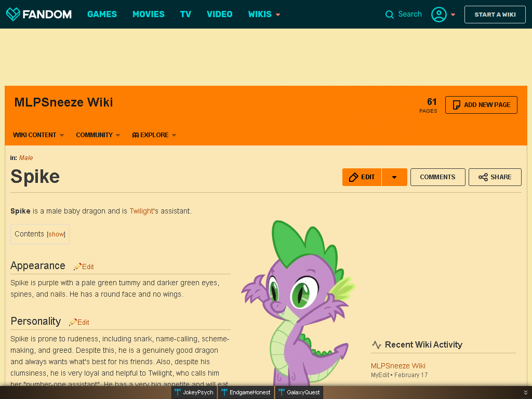
Task: Open EndgameHonest chat in the bottom bar
Action: pyautogui.click(x=246, y=393)
